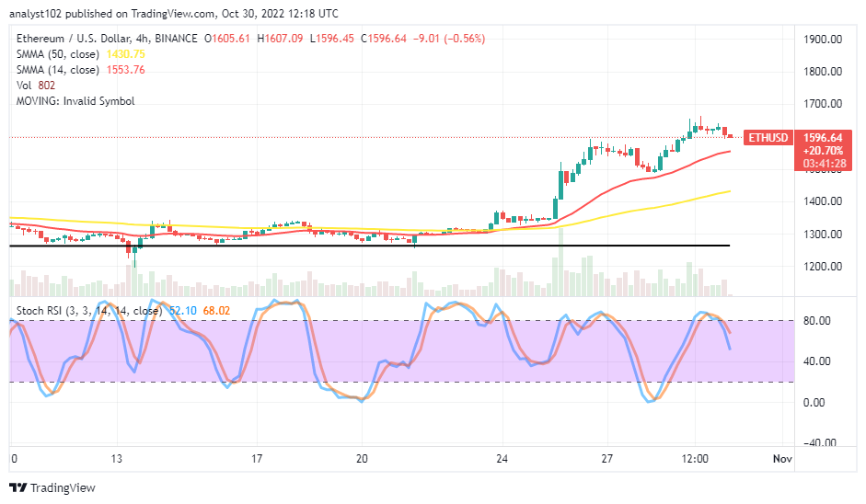This screenshot has width=866, height=504.
Task: Click the TradingView logo icon
Action: [18, 488]
